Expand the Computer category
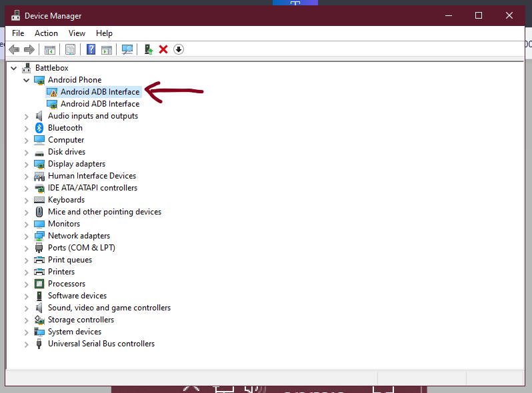The width and height of the screenshot is (532, 393). click(x=26, y=141)
